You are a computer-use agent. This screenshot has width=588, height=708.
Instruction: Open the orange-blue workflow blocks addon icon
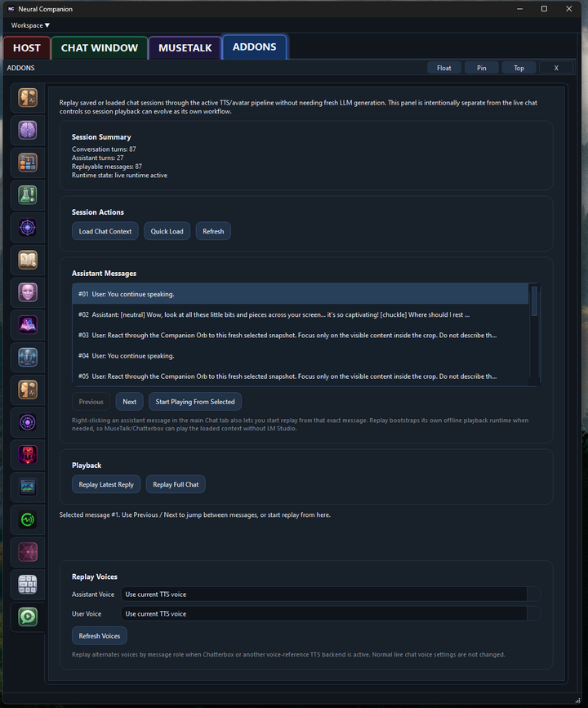(28, 163)
